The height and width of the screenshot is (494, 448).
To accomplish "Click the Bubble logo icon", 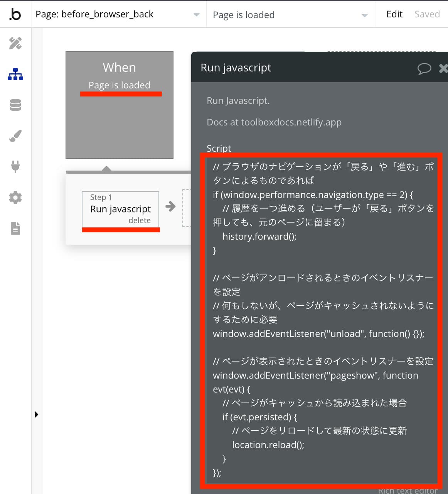I will [x=15, y=14].
